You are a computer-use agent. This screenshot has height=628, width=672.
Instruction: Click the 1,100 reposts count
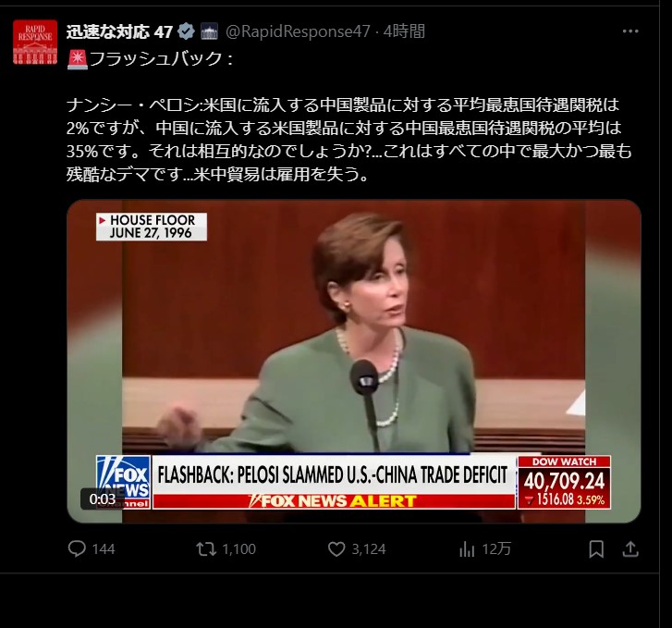[x=238, y=549]
